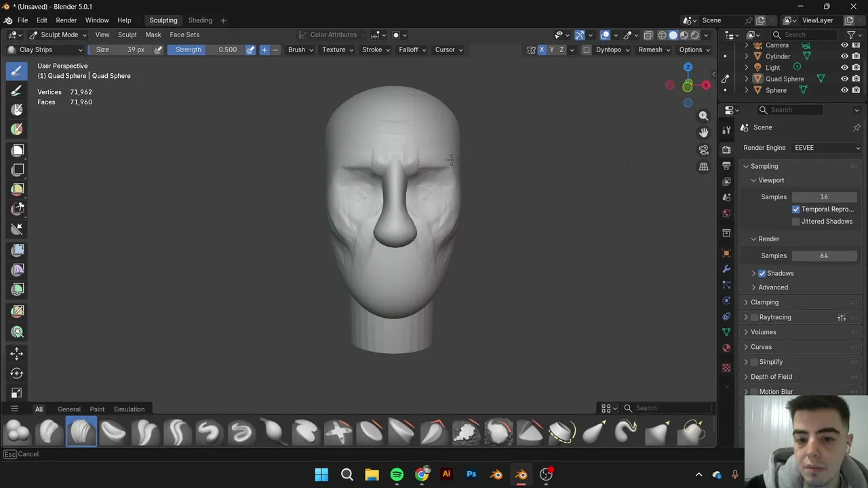Click the subtract direction minus button

pos(275,49)
